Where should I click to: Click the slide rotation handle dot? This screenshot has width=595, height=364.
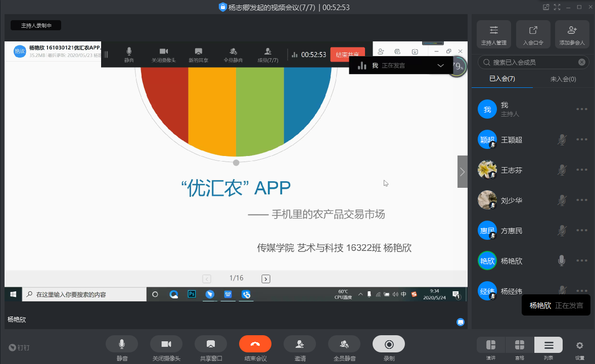click(236, 163)
